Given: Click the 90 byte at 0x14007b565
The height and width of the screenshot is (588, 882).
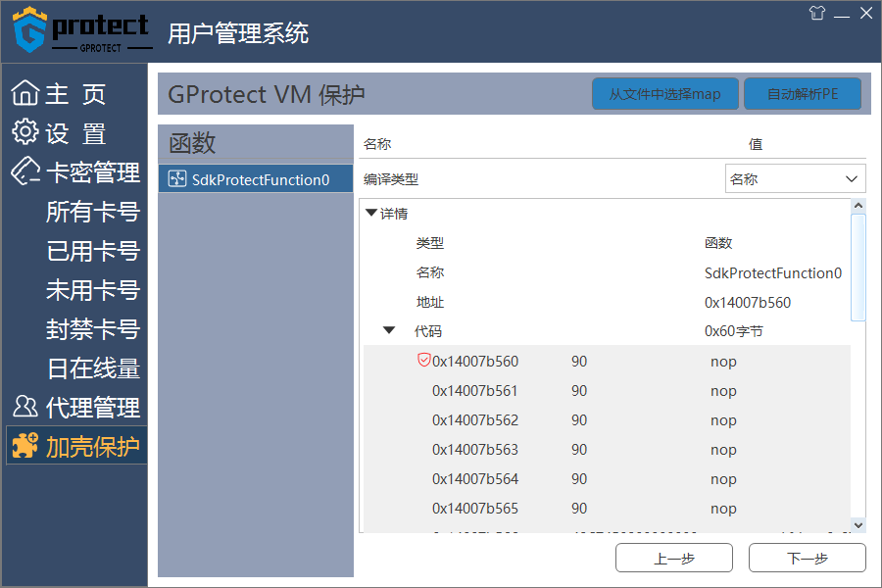Looking at the screenshot, I should [579, 508].
